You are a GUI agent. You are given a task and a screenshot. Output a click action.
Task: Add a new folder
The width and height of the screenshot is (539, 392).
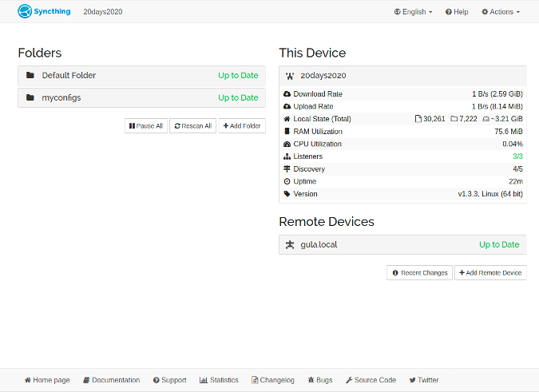point(242,125)
